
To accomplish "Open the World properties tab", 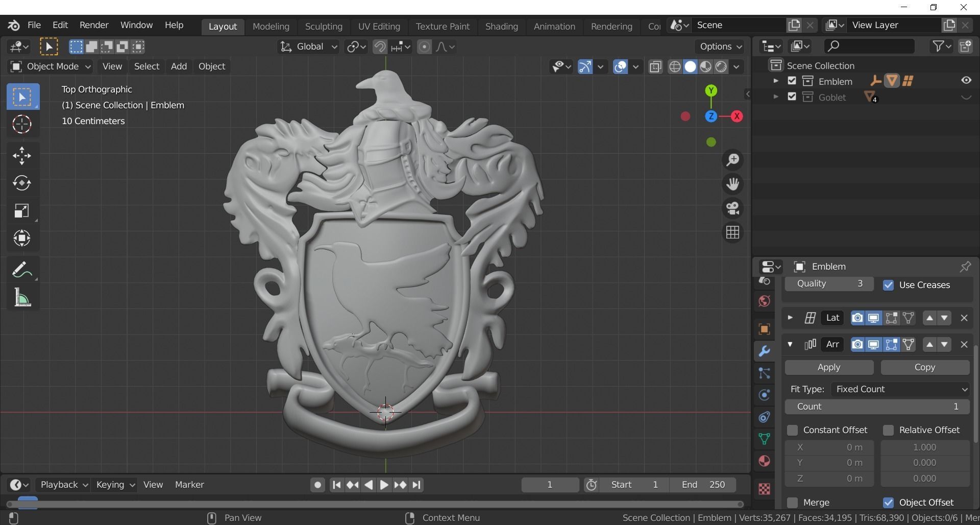I will coord(764,301).
